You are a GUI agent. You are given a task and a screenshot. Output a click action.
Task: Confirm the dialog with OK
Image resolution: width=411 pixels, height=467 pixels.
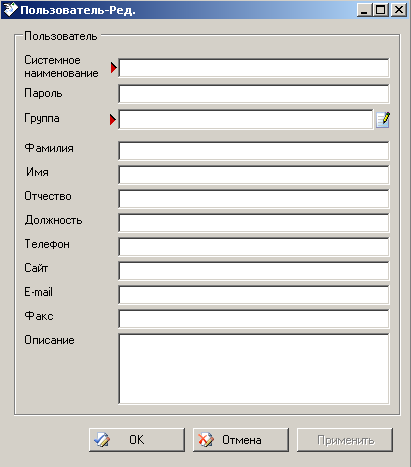(137, 440)
